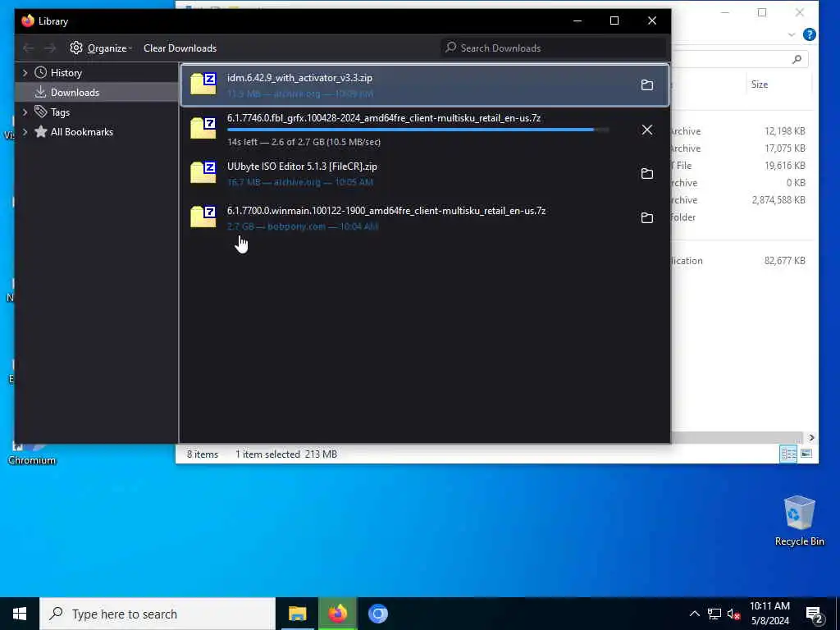The width and height of the screenshot is (840, 630).
Task: Click the '14s left — 2.6 of 2.7 GB' status
Action: click(304, 142)
